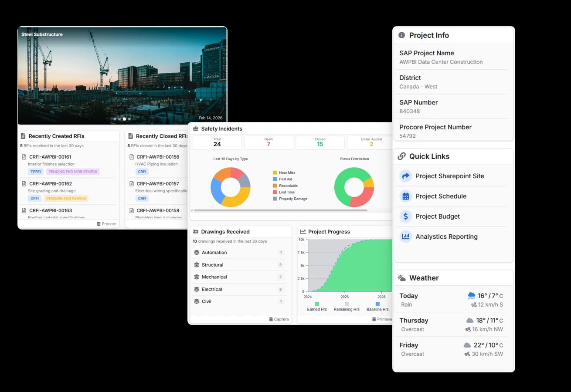Click the Analytics Reporting chart icon
571x392 pixels.
tap(406, 237)
